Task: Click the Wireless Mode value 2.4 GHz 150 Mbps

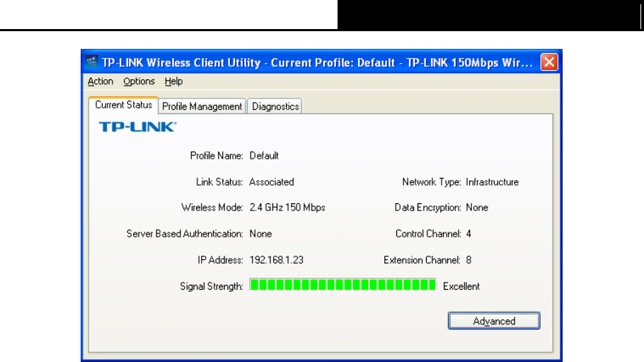Action: (x=287, y=208)
